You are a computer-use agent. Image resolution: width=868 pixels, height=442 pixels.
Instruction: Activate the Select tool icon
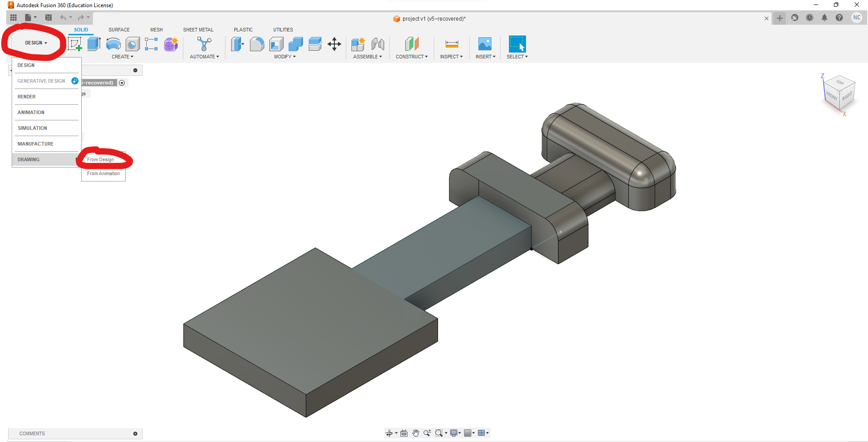pyautogui.click(x=517, y=44)
